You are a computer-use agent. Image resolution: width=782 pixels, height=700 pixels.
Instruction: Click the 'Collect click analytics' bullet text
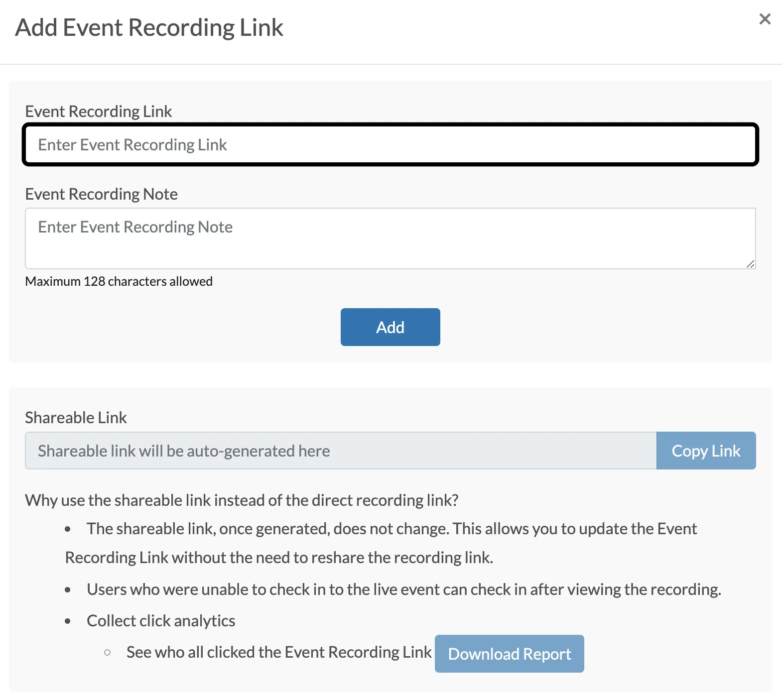click(161, 621)
